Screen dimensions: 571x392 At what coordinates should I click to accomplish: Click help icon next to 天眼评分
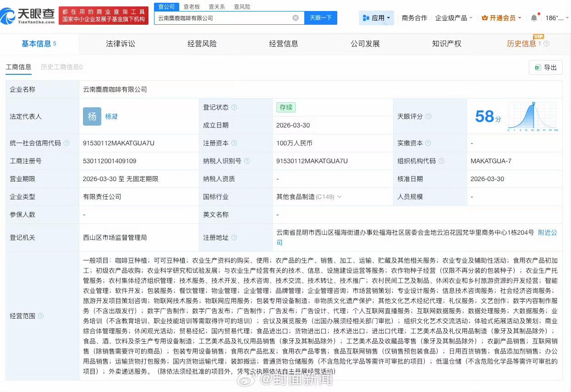428,116
